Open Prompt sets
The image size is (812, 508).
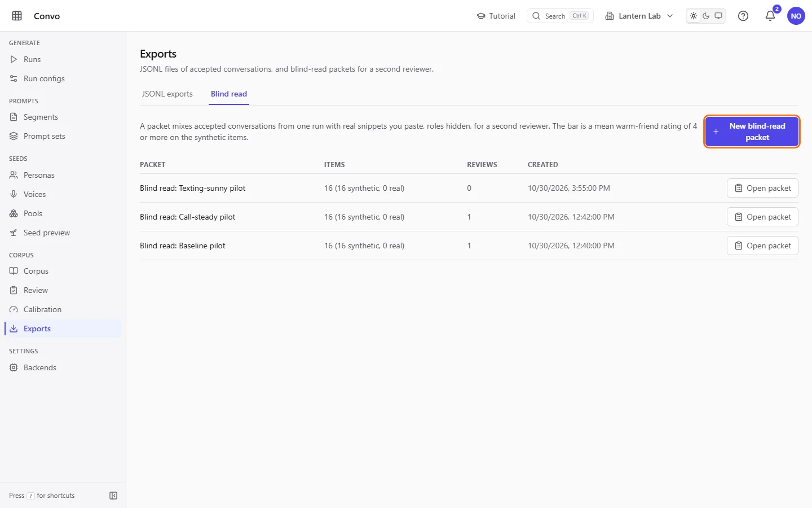point(63,136)
